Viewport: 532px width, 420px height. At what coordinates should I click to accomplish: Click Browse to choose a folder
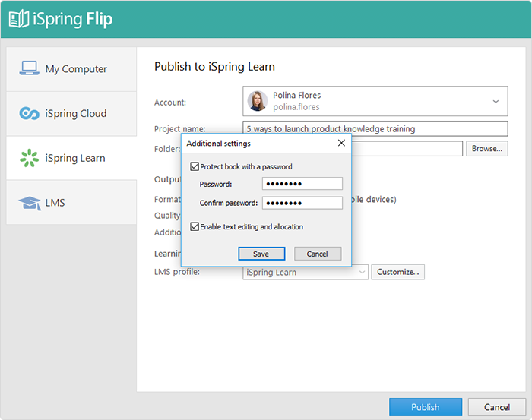487,148
